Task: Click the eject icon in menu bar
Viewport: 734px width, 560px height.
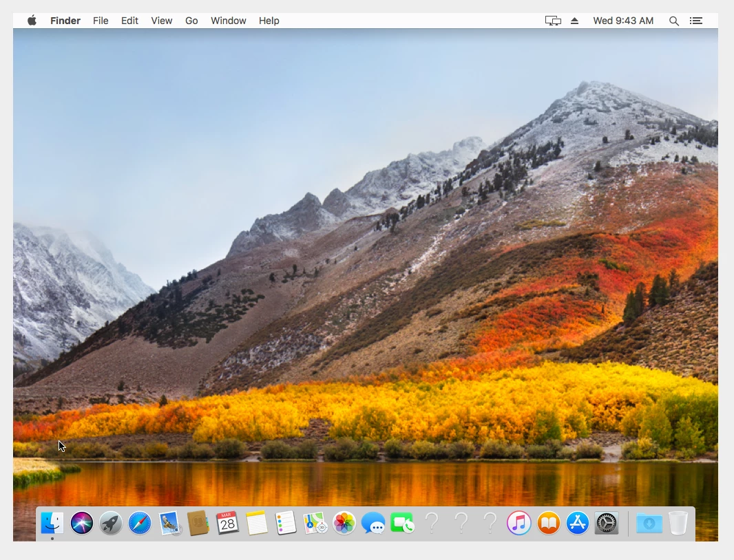Action: (575, 21)
